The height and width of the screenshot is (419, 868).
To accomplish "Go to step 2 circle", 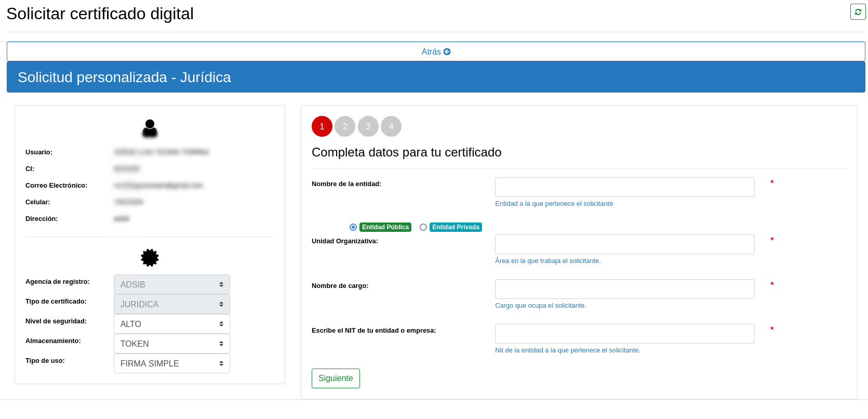I will [x=345, y=126].
